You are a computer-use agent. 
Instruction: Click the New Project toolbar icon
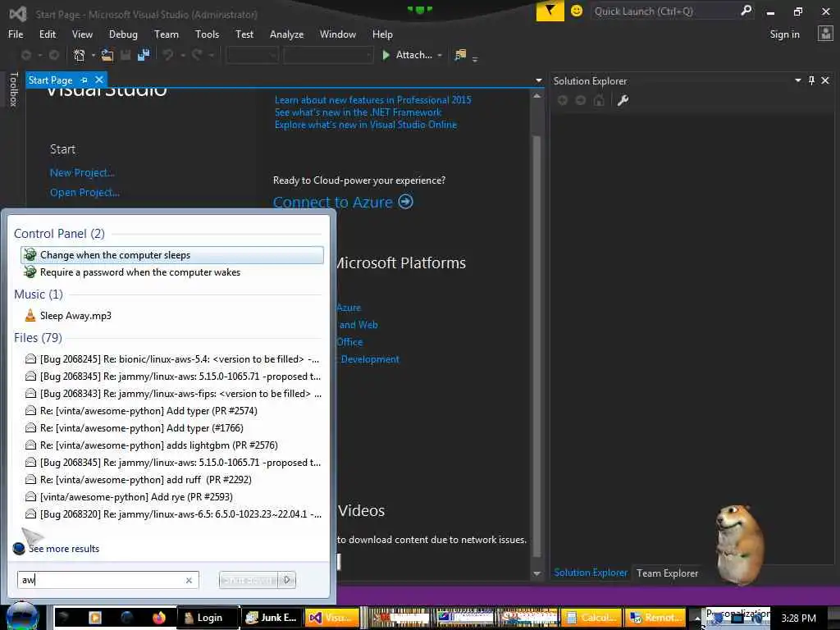[80, 55]
